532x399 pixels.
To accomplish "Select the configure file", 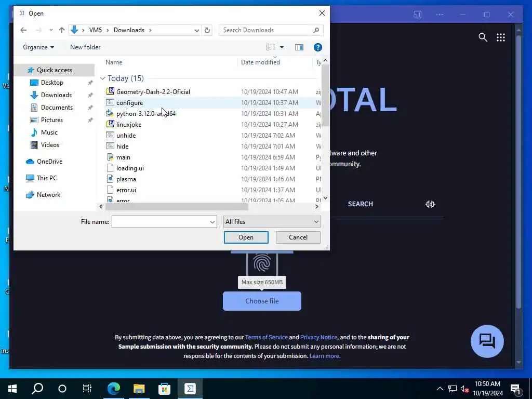I will click(129, 103).
